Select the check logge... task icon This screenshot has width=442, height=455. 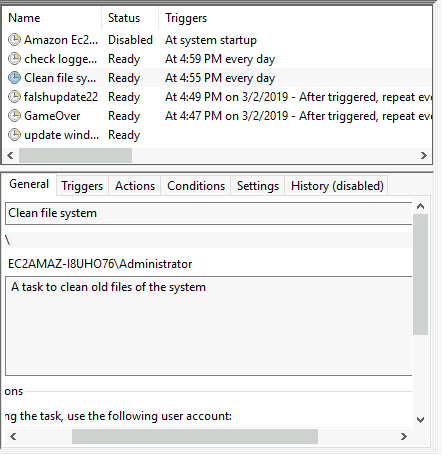tap(14, 59)
